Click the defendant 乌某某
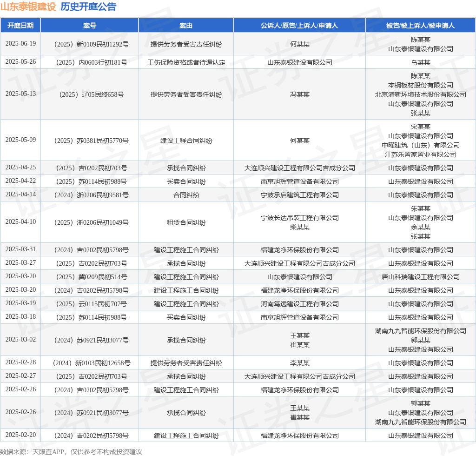 tap(420, 62)
